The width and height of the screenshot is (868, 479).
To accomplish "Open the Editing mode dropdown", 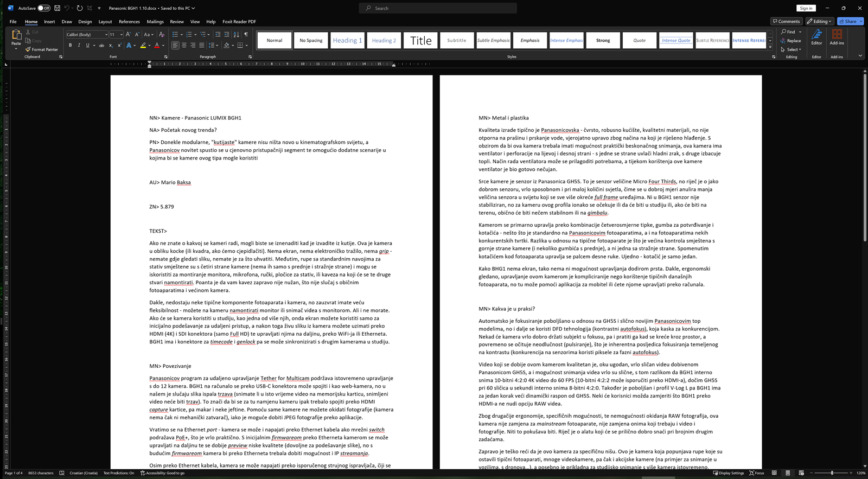I will (820, 22).
